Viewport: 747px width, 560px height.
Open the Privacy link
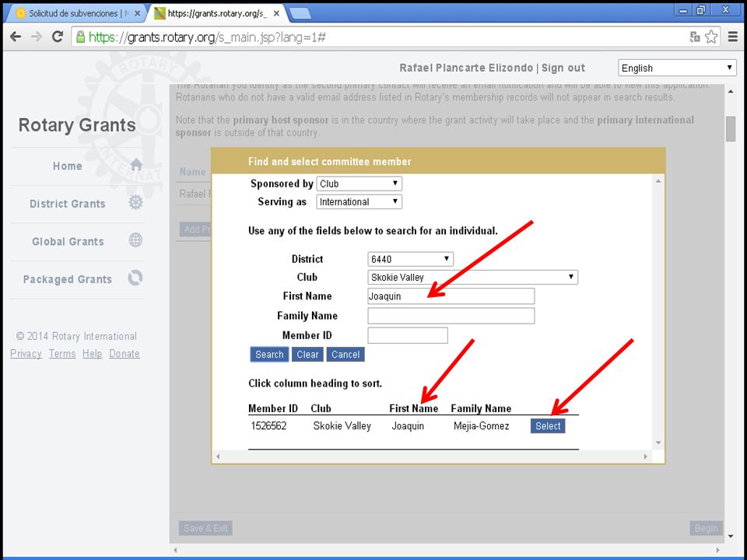click(x=26, y=353)
